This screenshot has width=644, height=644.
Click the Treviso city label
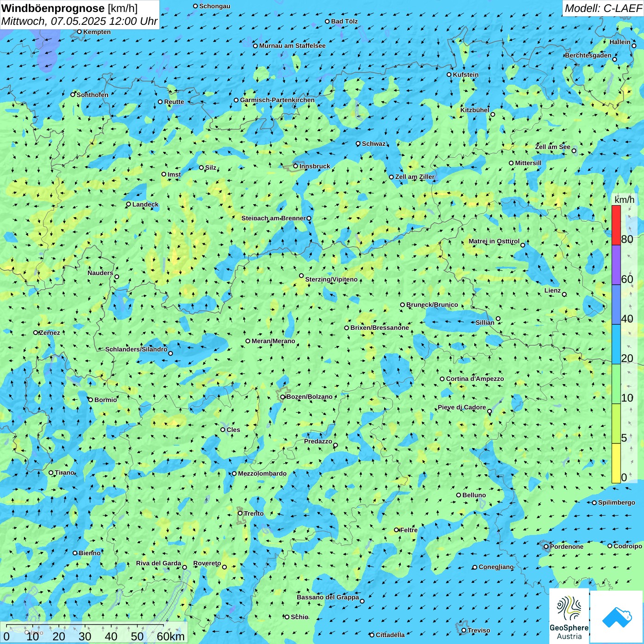point(479,630)
